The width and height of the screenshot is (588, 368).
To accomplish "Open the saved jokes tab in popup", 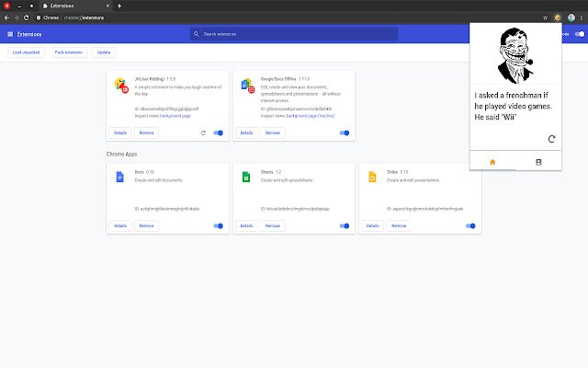I will pyautogui.click(x=538, y=162).
